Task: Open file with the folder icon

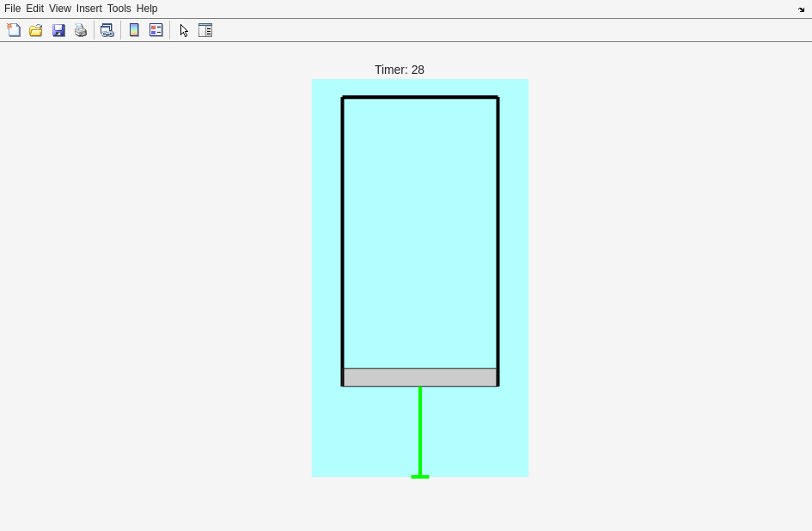Action: pos(36,30)
